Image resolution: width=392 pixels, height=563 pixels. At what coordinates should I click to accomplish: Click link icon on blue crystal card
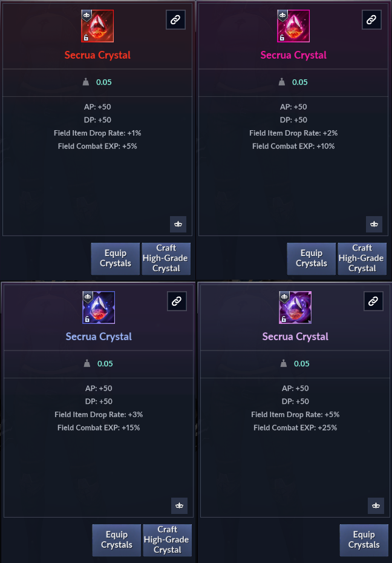point(177,301)
